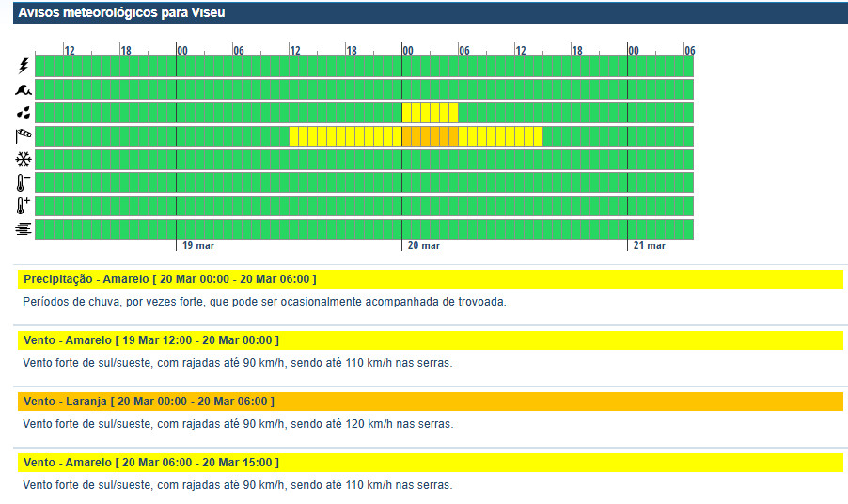This screenshot has width=848, height=504.
Task: Click the precipitation raindrops icon
Action: pos(24,113)
